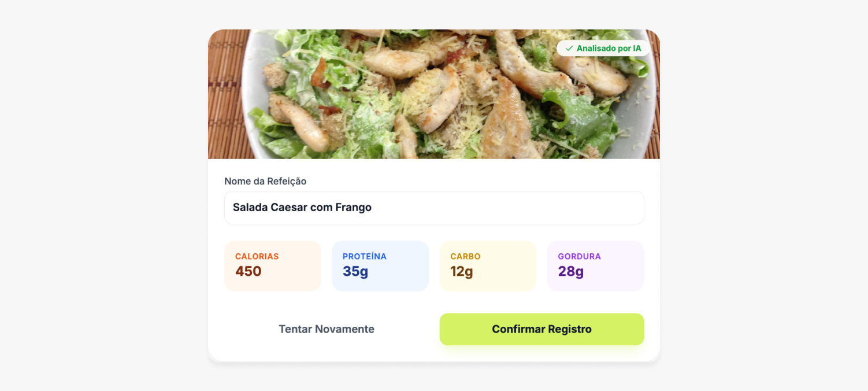
Task: Click the "450" calorie value
Action: click(248, 271)
